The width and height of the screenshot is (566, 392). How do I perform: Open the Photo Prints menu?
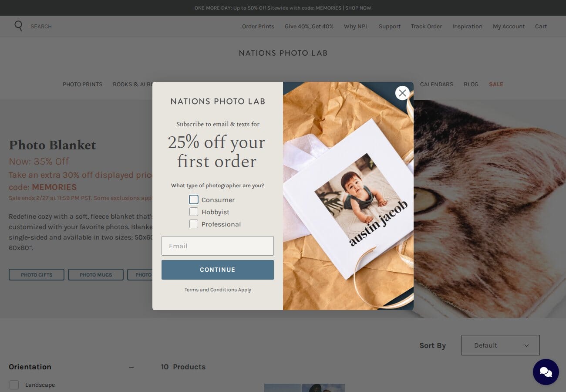(83, 84)
